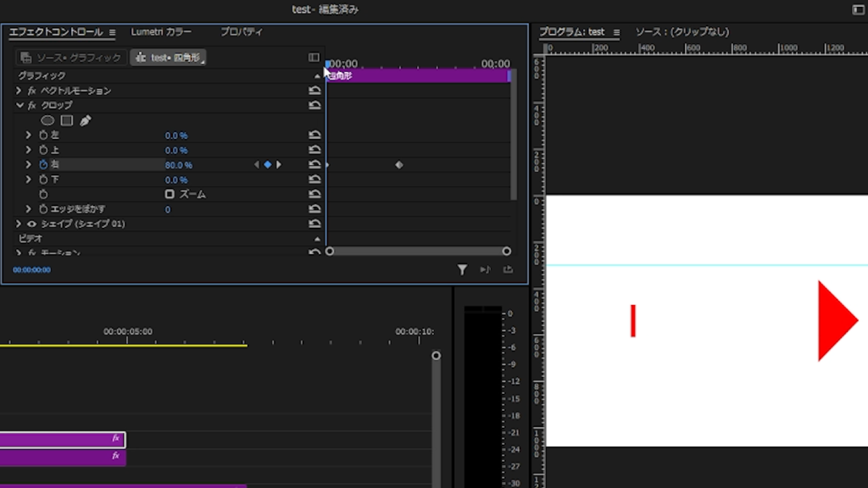Expand the 左 parameter
The image size is (868, 488).
click(28, 135)
